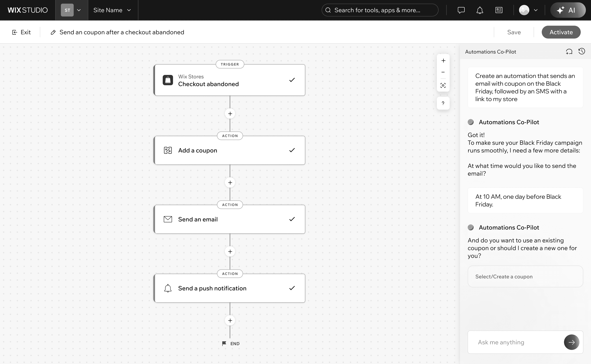Zoom out on the canvas
This screenshot has height=364, width=591.
click(x=443, y=72)
